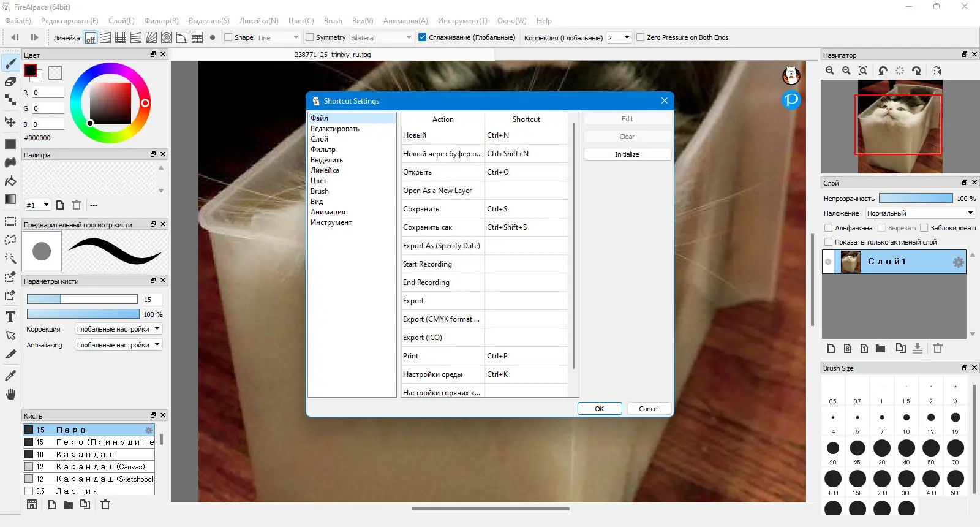Click the foreground color swatch
The height and width of the screenshot is (527, 980).
(30, 70)
